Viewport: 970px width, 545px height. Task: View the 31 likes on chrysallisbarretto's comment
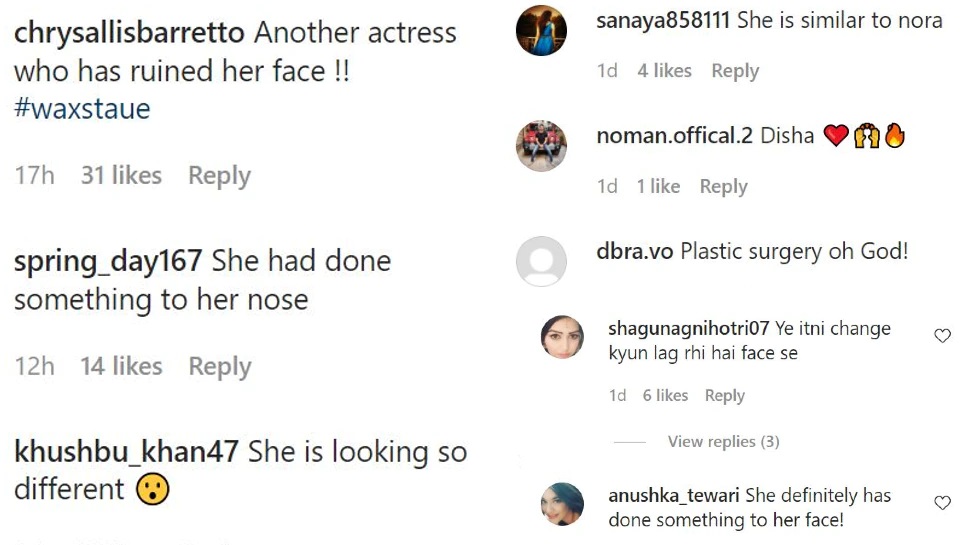121,176
